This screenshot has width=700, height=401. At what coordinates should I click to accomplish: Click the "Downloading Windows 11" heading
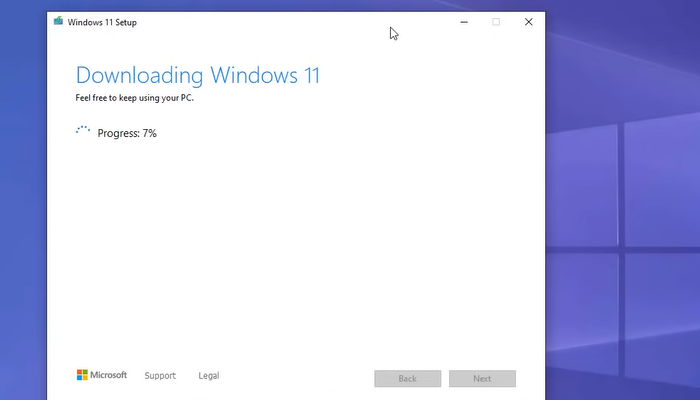tap(198, 75)
